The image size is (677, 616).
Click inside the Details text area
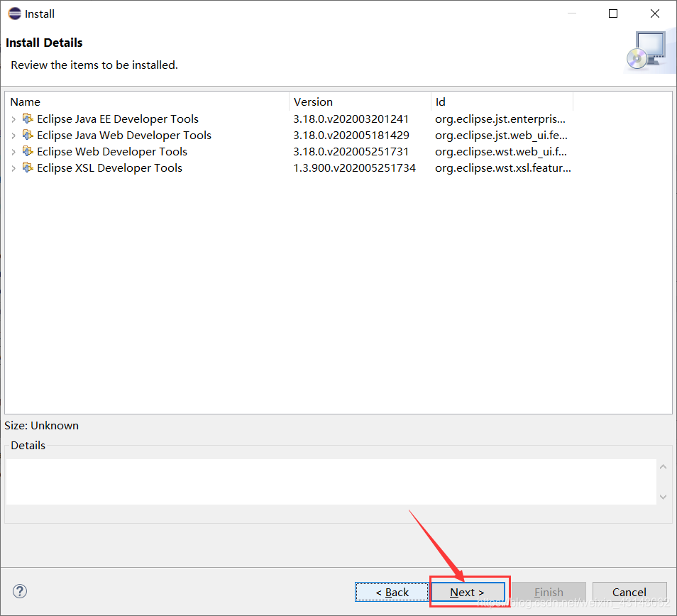click(331, 482)
